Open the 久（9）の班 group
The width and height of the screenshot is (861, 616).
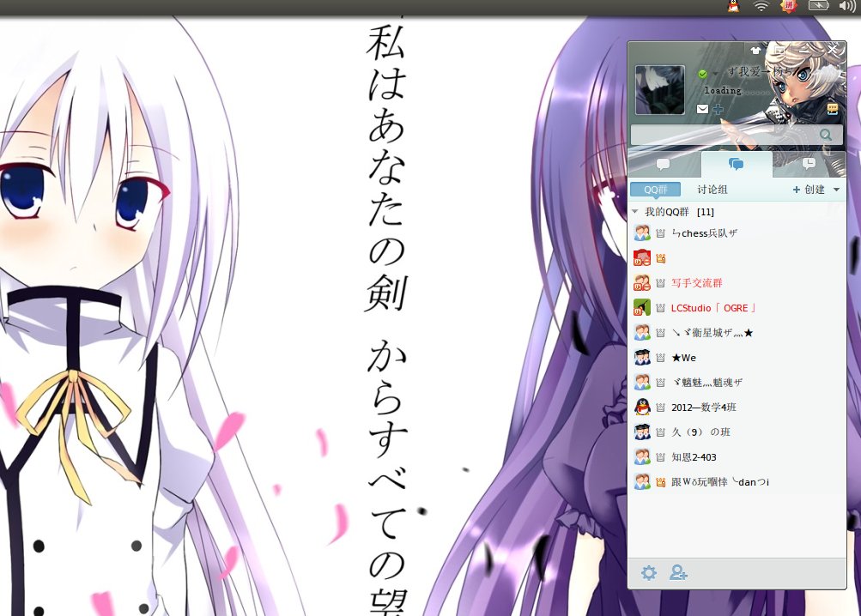[737, 432]
